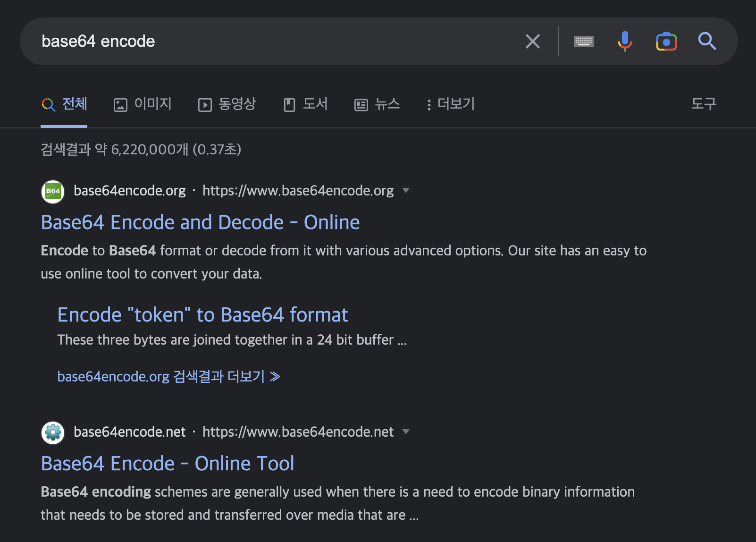The height and width of the screenshot is (542, 756).
Task: Clear the search query with the X icon
Action: click(x=532, y=42)
